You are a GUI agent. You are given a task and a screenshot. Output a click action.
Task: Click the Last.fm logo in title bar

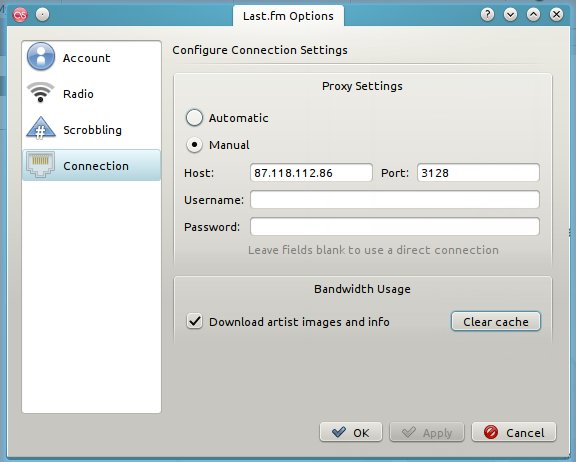pos(20,15)
